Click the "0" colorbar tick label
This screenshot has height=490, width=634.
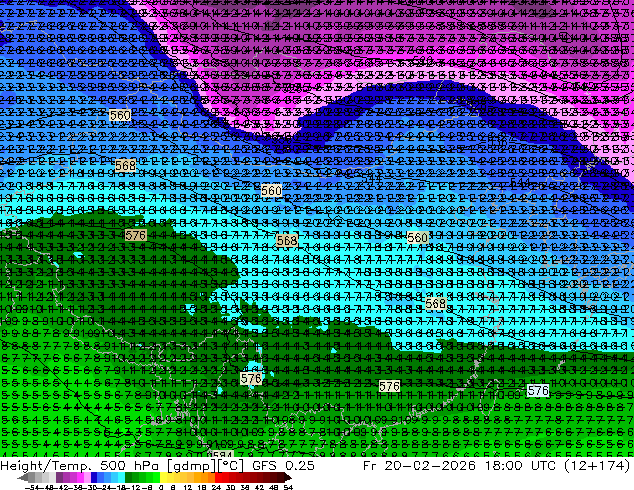[161, 488]
